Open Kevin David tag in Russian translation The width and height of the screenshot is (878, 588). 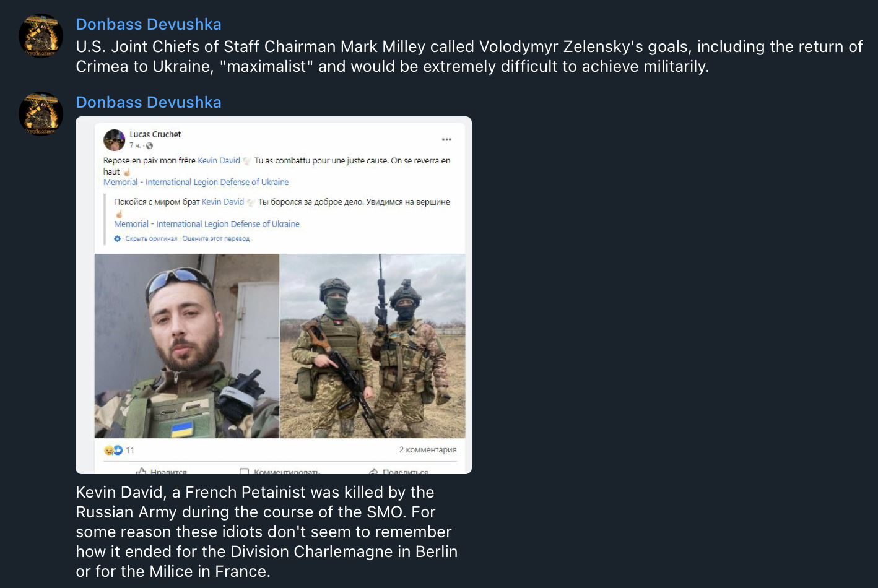coord(223,202)
